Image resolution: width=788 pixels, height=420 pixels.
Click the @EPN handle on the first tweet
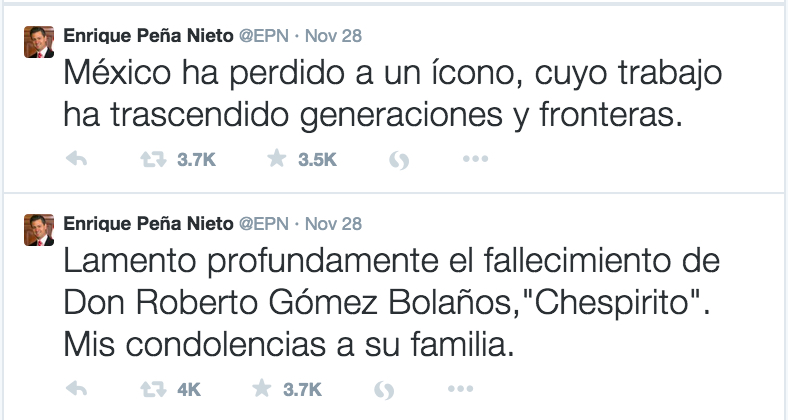264,36
